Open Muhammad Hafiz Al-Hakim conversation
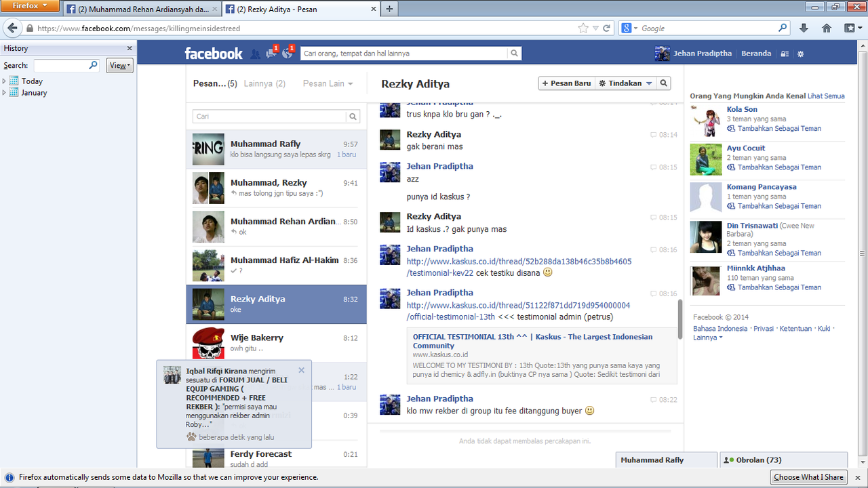Image resolution: width=868 pixels, height=488 pixels. (276, 266)
